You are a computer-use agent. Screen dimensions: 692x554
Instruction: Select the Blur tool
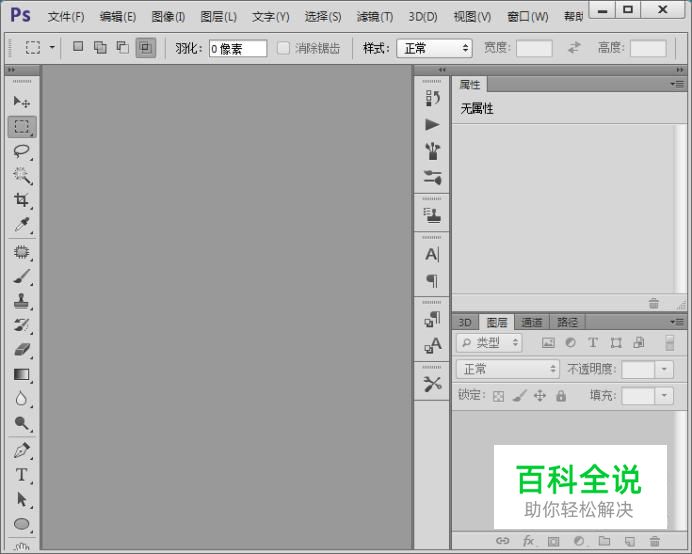[21, 399]
